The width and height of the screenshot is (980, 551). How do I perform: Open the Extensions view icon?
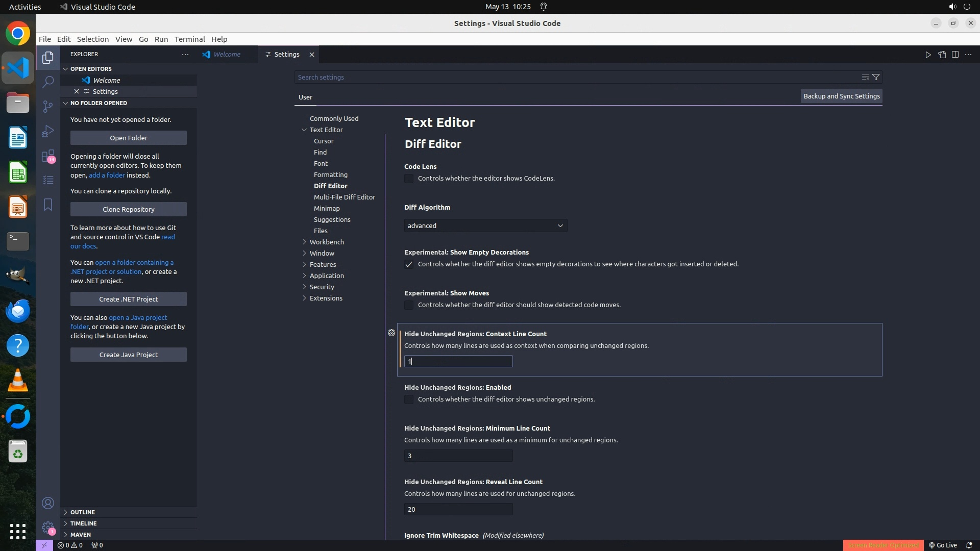pos(48,156)
